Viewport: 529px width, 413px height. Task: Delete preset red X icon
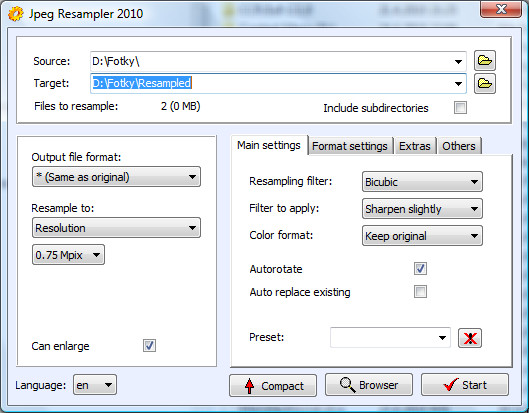click(470, 338)
